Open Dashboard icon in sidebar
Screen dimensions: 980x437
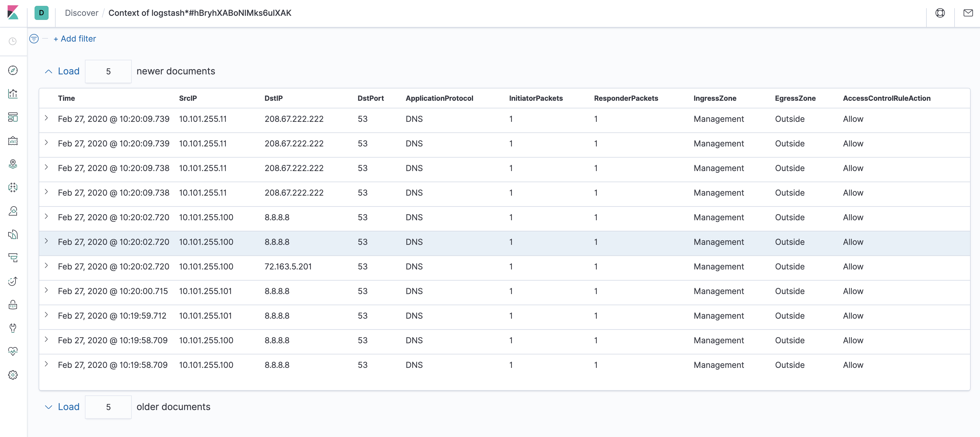[13, 117]
